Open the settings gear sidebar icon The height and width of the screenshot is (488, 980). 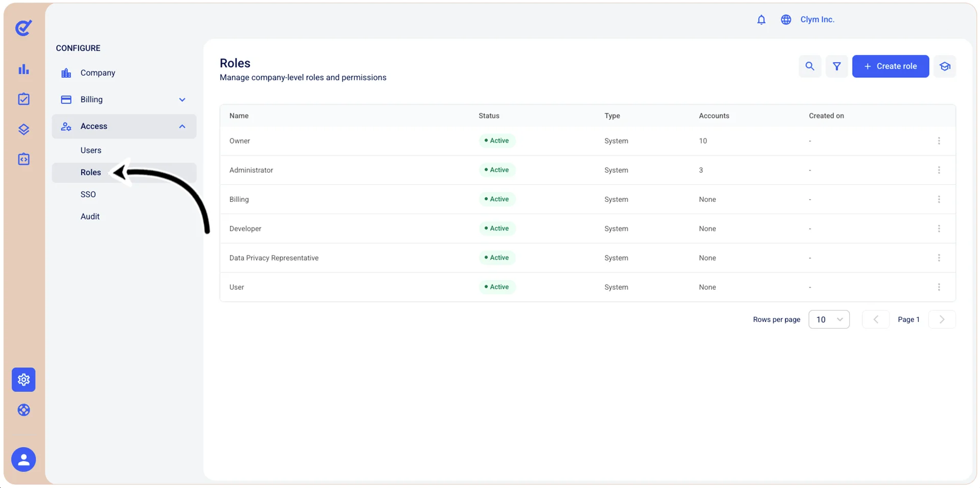(x=24, y=380)
